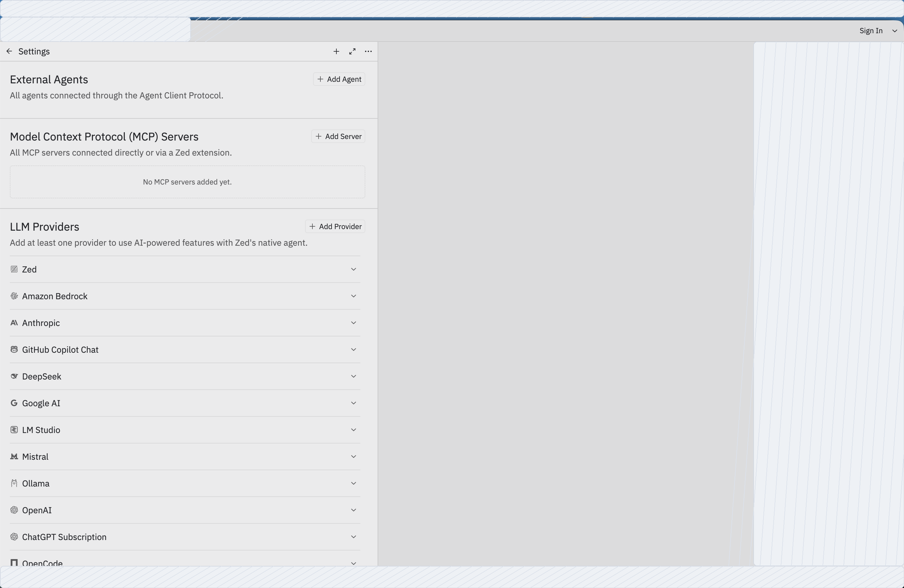
Task: Click the Google AI logo icon
Action: (14, 403)
